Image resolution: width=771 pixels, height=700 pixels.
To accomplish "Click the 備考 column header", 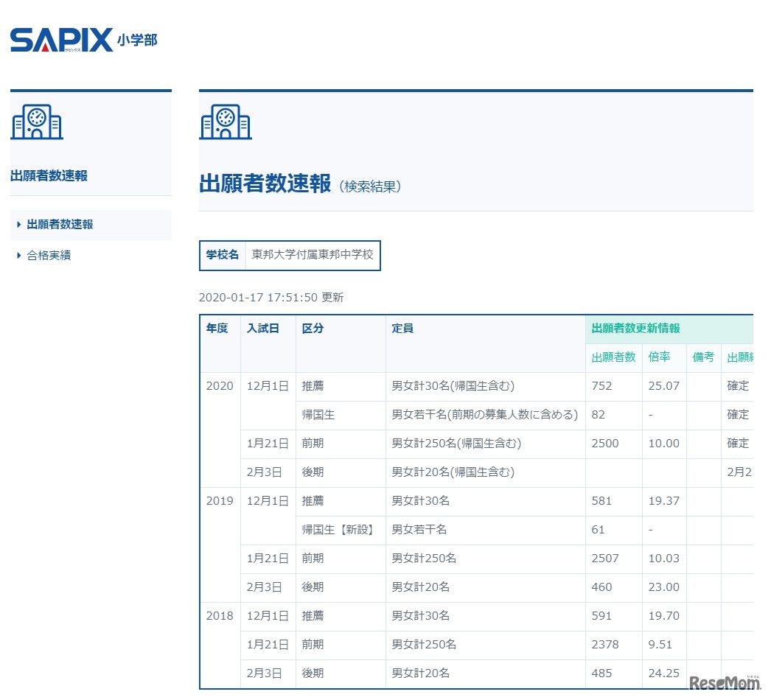I will click(x=702, y=357).
